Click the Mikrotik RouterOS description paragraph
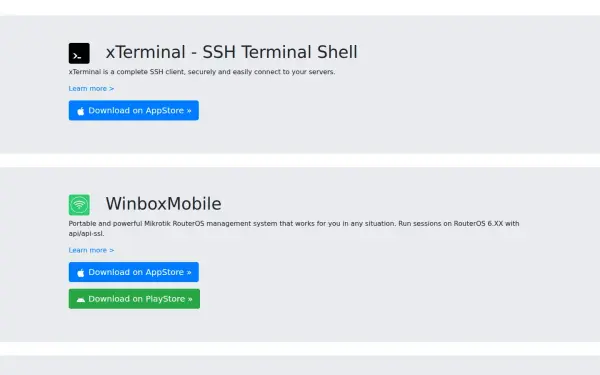Viewport: 600px width, 375px height. (x=294, y=228)
